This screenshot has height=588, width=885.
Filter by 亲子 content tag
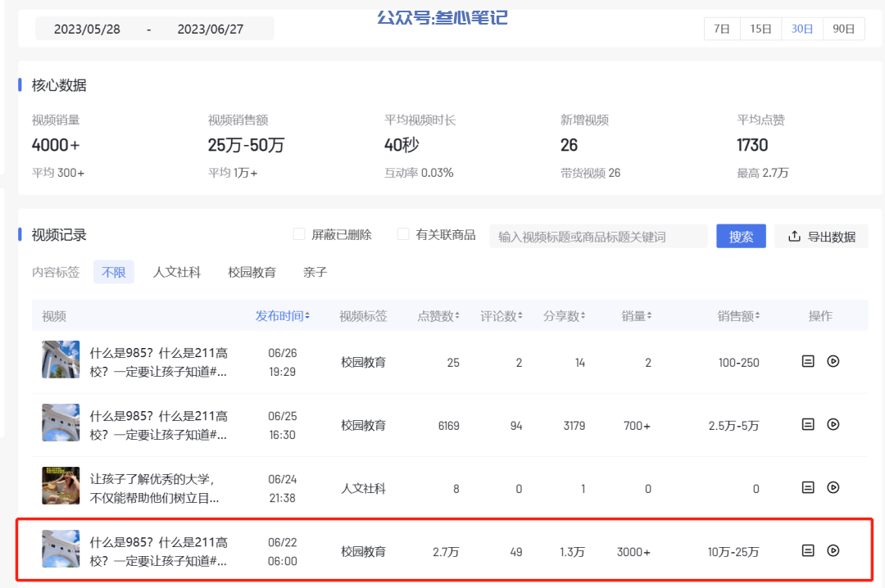click(x=315, y=272)
